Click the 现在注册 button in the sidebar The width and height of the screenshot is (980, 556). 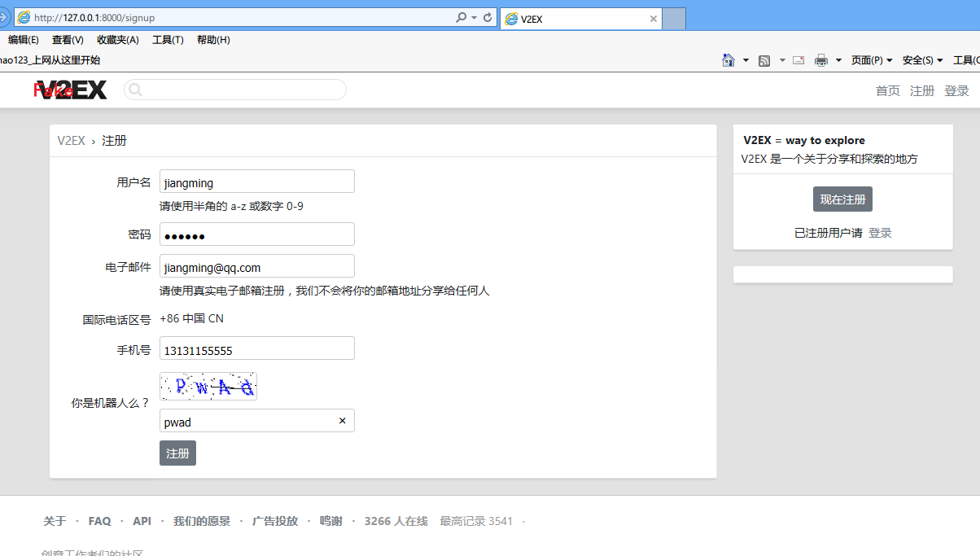click(x=842, y=199)
